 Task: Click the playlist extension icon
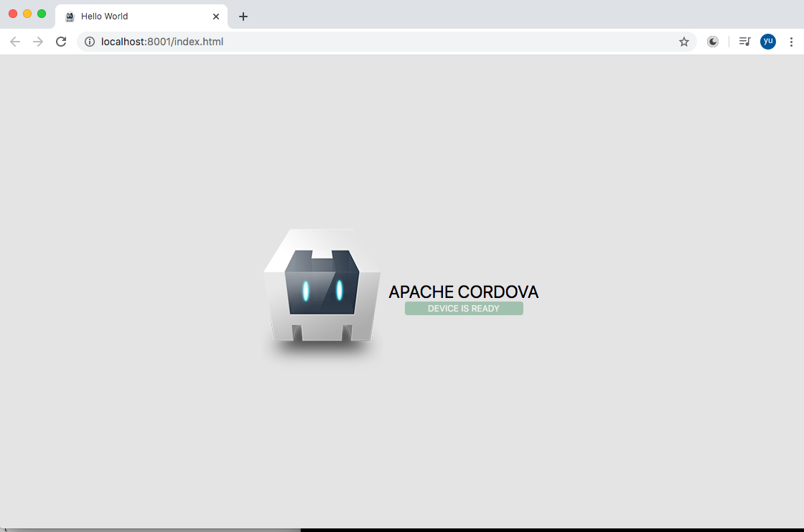coord(744,42)
